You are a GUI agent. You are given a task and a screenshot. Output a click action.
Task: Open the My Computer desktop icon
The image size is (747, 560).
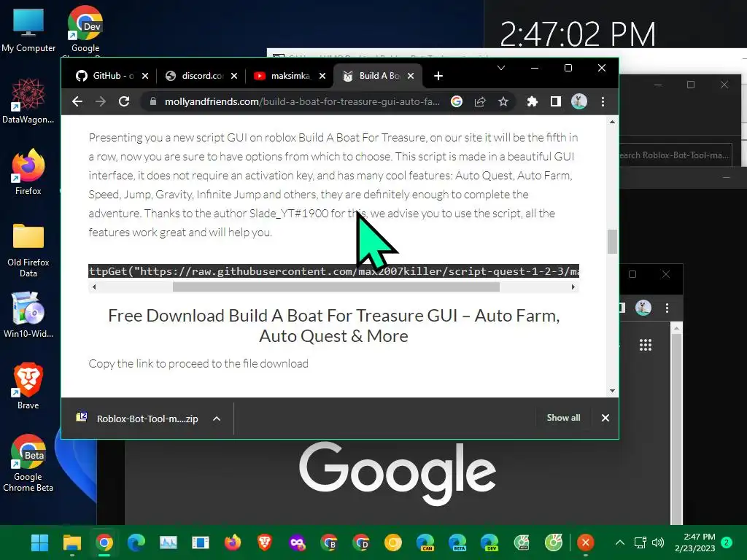tap(28, 31)
